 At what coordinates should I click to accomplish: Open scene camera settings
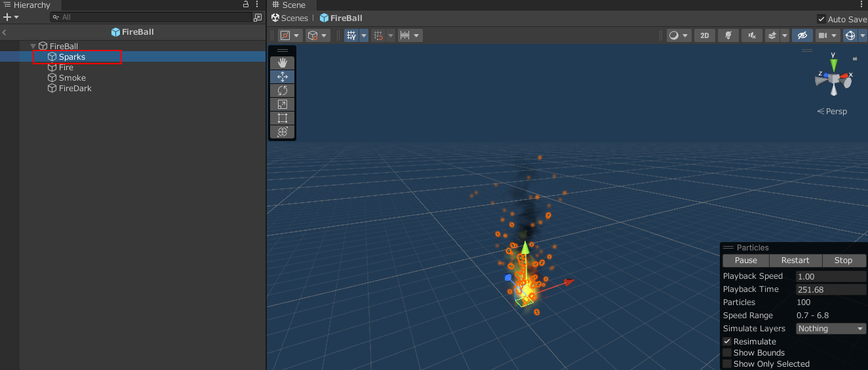pos(828,35)
